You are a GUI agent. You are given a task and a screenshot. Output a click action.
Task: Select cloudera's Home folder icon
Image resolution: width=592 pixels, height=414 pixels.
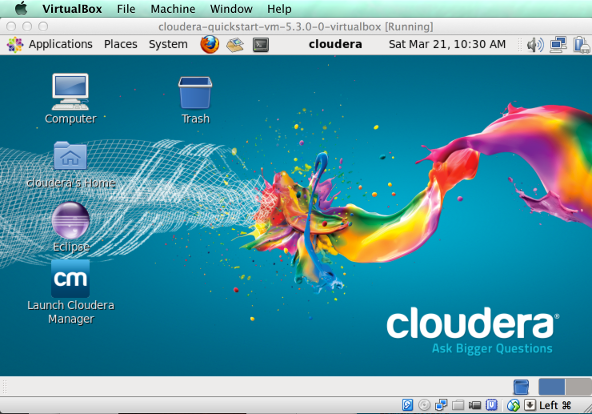pos(71,165)
